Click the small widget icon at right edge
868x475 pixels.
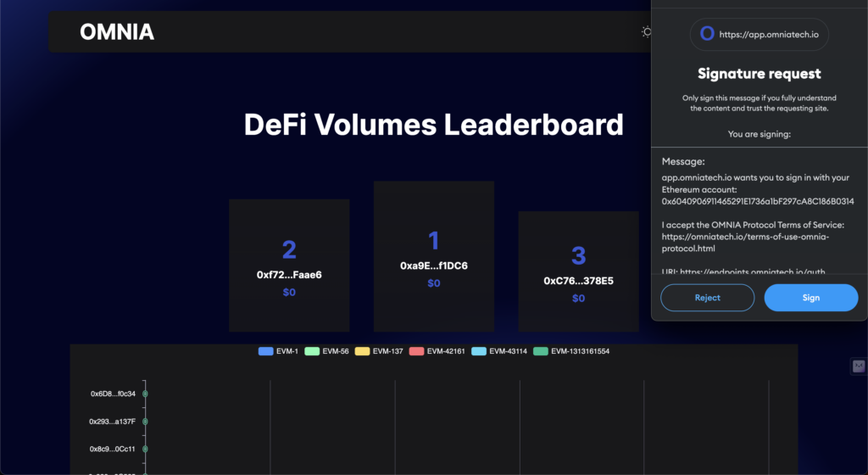tap(859, 366)
